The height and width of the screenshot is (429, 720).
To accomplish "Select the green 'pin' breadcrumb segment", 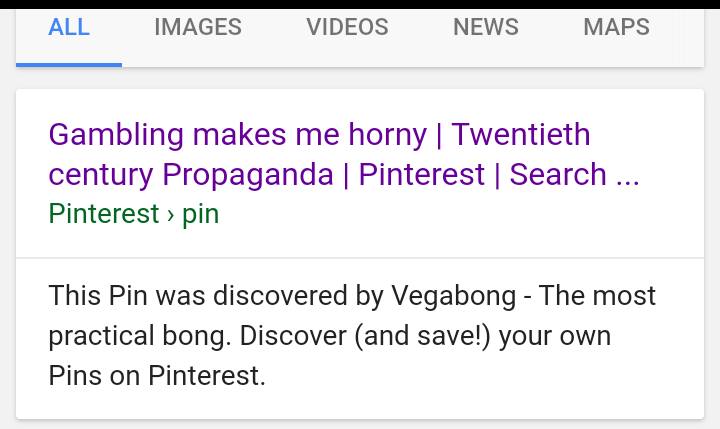I will coord(200,215).
